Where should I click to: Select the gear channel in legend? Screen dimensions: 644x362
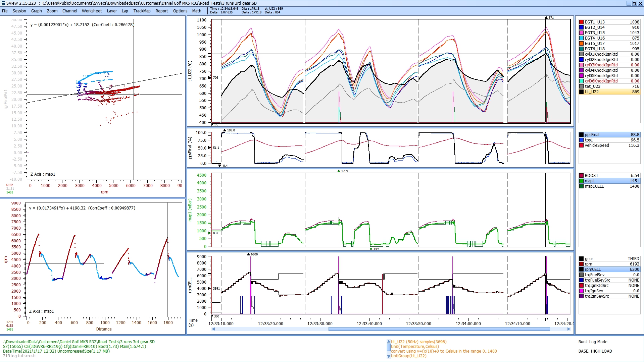tap(609, 259)
